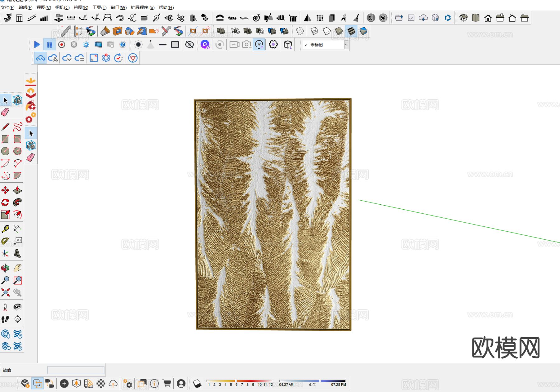Click the Zoom Extents tool
This screenshot has width=560, height=392.
[x=5, y=292]
